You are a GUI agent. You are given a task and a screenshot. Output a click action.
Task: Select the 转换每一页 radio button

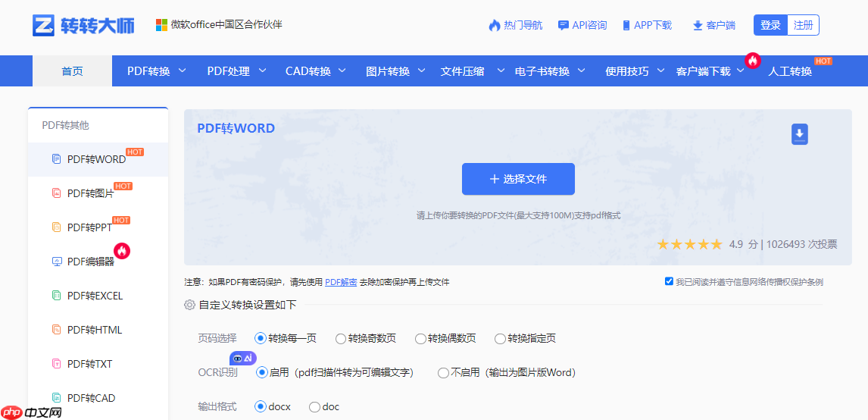[261, 339]
